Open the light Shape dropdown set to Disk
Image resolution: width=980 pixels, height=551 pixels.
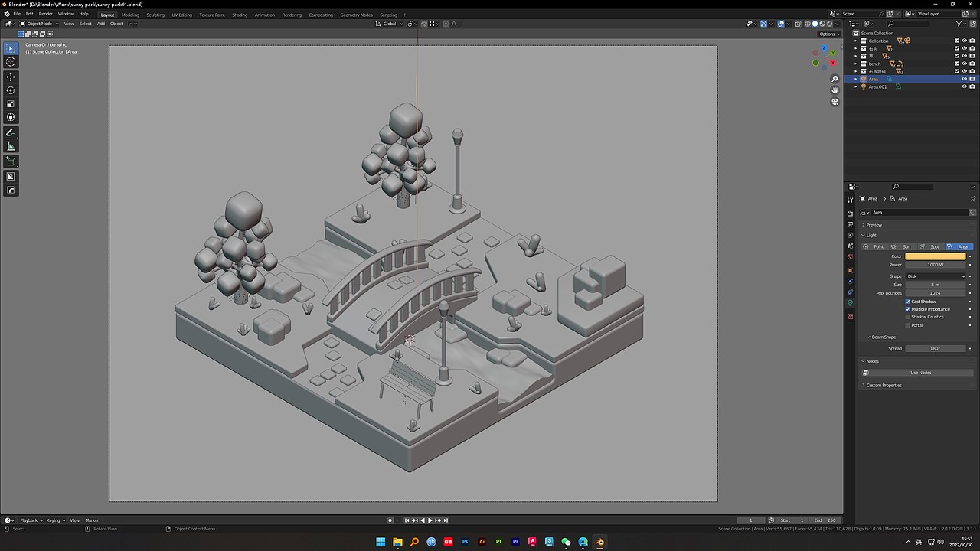tap(936, 276)
